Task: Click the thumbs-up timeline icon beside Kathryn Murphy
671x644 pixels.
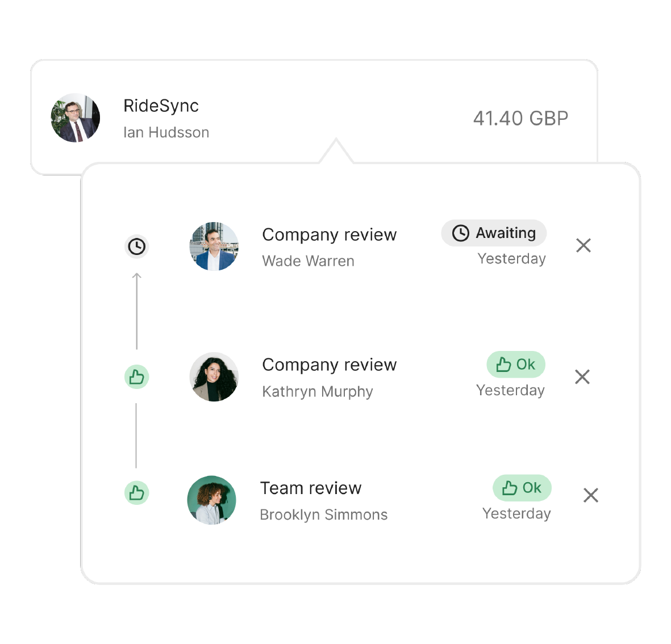Action: tap(136, 377)
